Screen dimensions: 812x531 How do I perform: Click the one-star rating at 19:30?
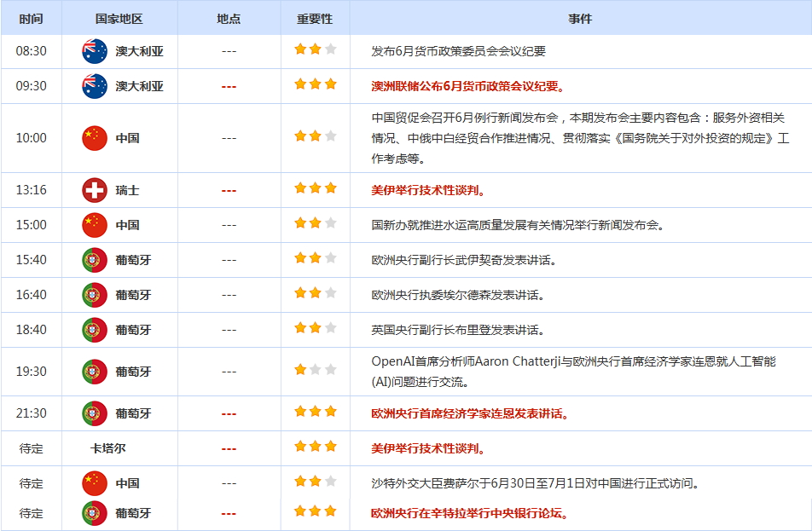coord(316,370)
